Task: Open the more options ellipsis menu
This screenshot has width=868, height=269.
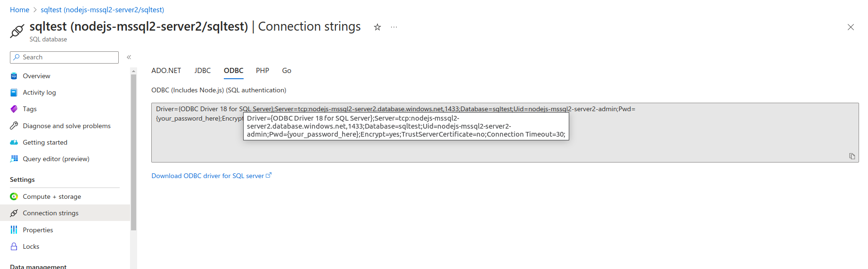Action: click(x=394, y=27)
